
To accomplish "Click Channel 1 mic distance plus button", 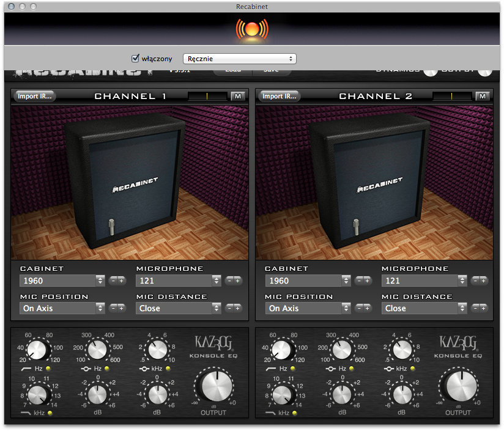I will [237, 308].
